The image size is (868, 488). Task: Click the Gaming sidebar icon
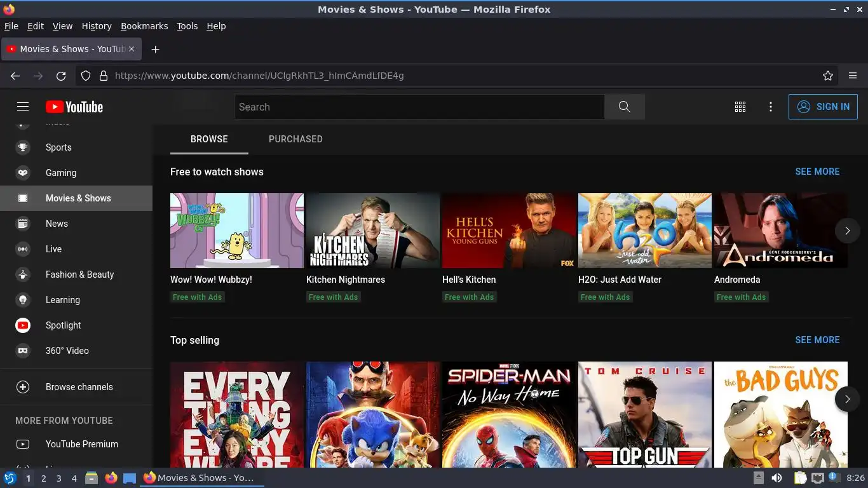click(x=23, y=173)
